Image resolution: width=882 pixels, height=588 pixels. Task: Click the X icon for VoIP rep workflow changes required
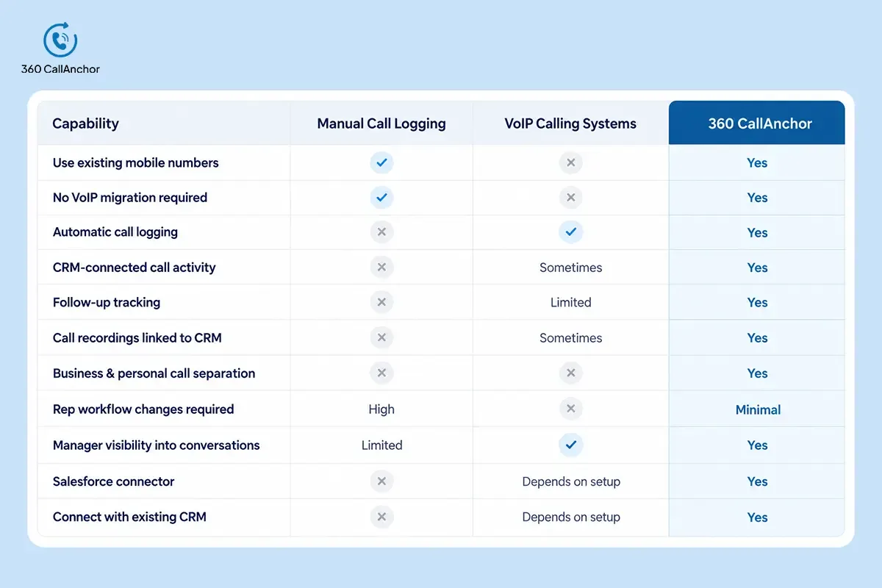click(570, 409)
